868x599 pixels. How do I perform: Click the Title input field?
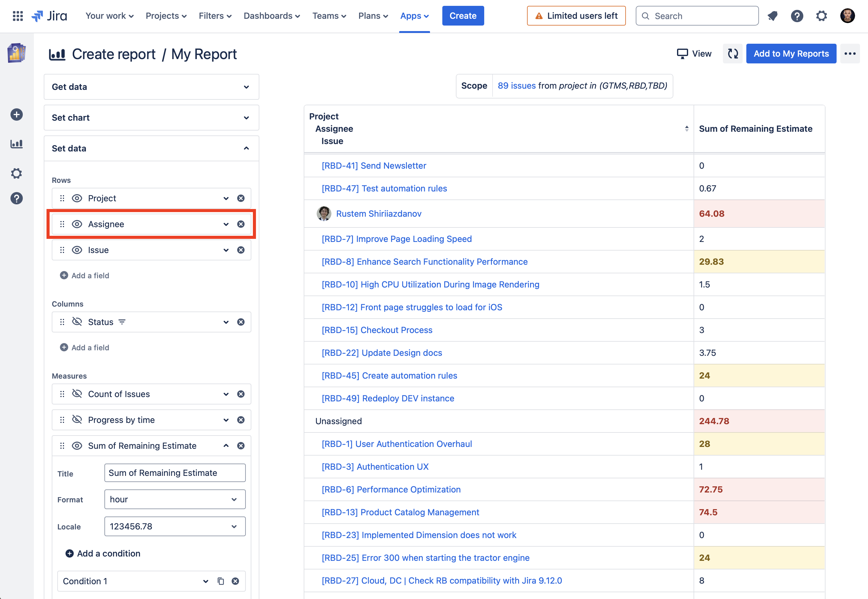(x=175, y=473)
